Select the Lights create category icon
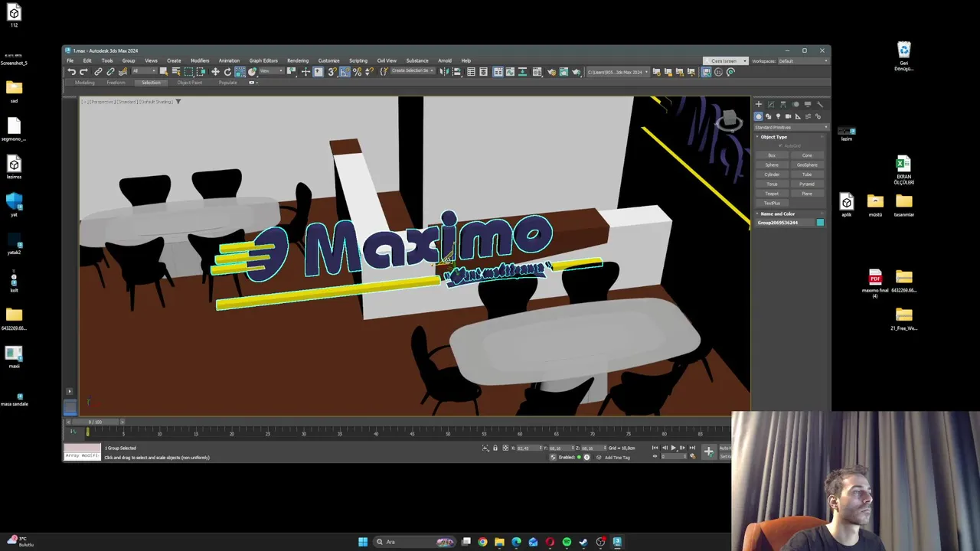 (x=779, y=116)
